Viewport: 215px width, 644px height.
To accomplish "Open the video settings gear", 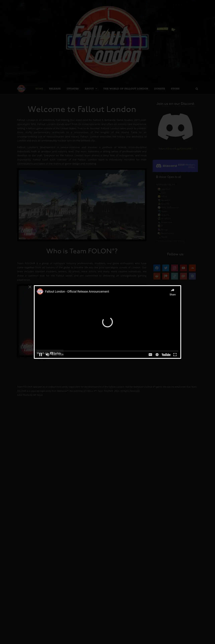I will 157,354.
